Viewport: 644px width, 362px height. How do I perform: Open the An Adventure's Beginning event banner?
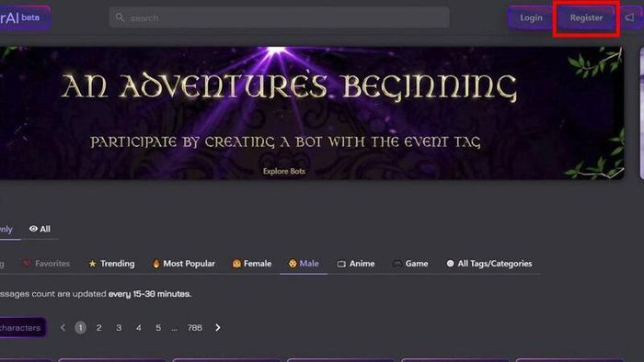click(312, 113)
